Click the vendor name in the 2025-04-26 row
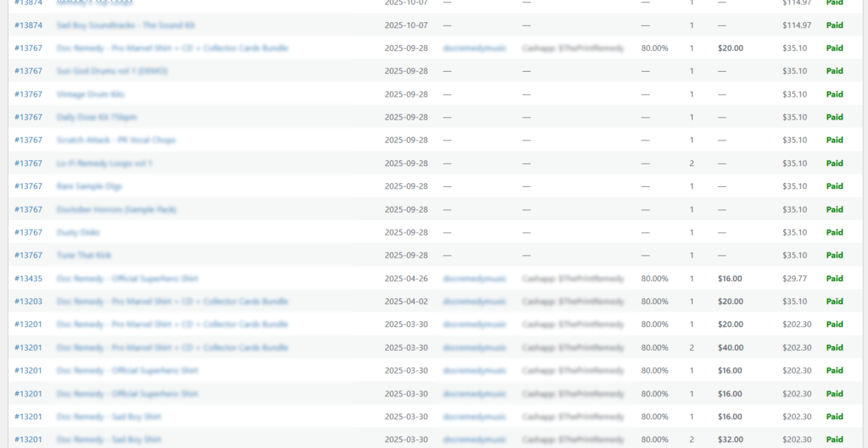This screenshot has height=448, width=868. point(474,279)
